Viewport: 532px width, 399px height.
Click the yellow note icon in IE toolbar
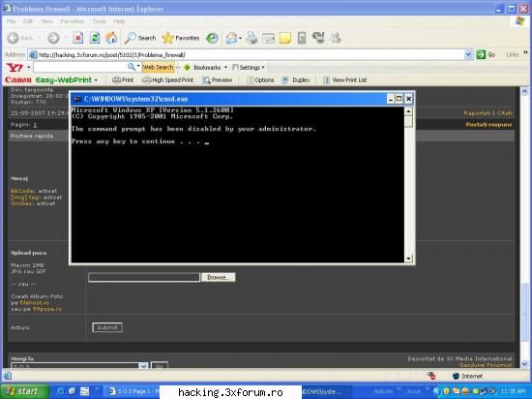click(285, 38)
